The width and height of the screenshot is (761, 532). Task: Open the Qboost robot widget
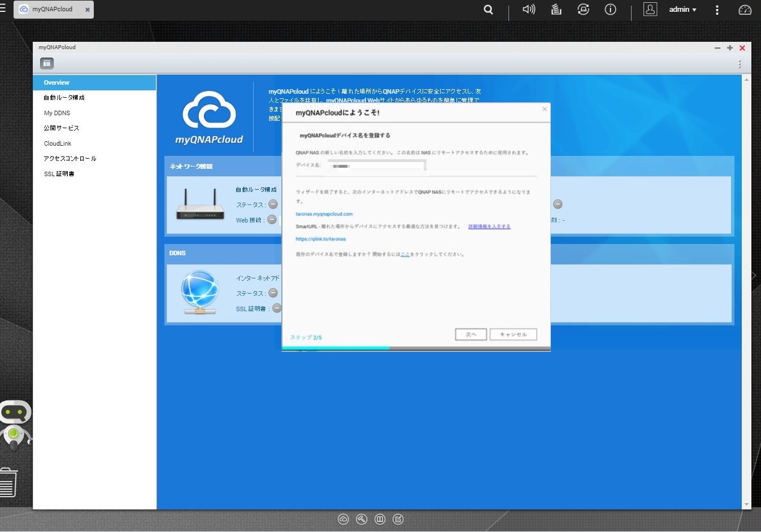coord(15,426)
